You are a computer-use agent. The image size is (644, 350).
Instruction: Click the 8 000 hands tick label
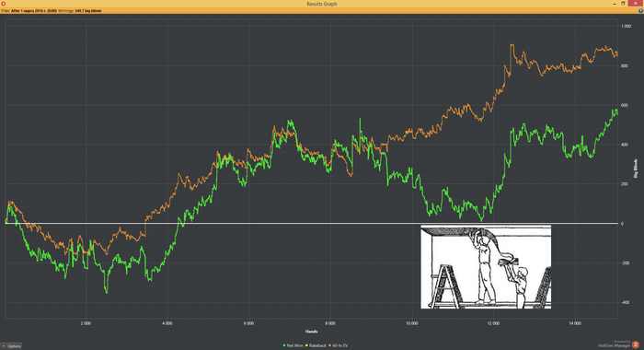(x=330, y=323)
